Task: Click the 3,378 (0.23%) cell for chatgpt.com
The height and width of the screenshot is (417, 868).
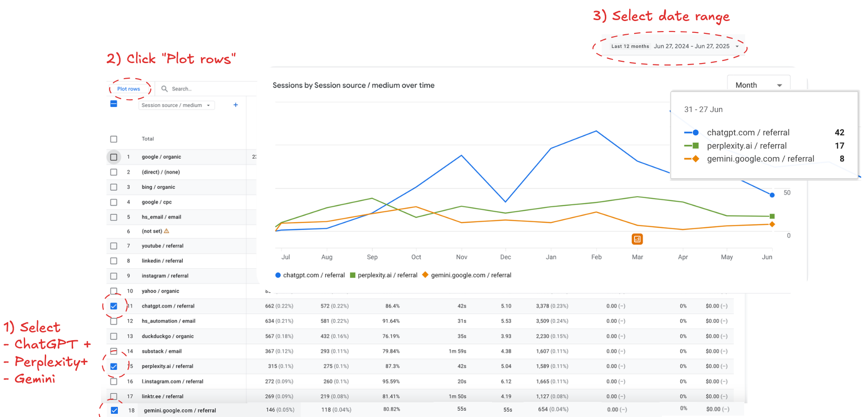Action: (x=552, y=306)
